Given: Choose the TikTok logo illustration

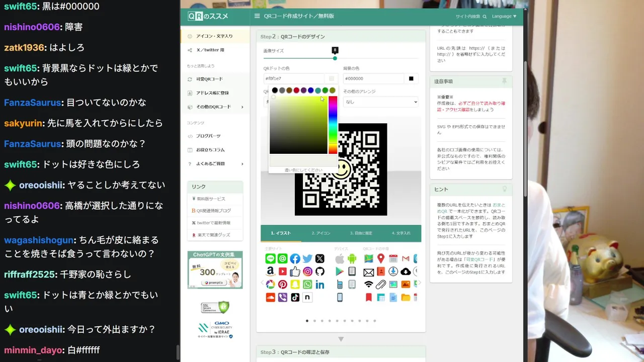Looking at the screenshot, I should (x=295, y=297).
